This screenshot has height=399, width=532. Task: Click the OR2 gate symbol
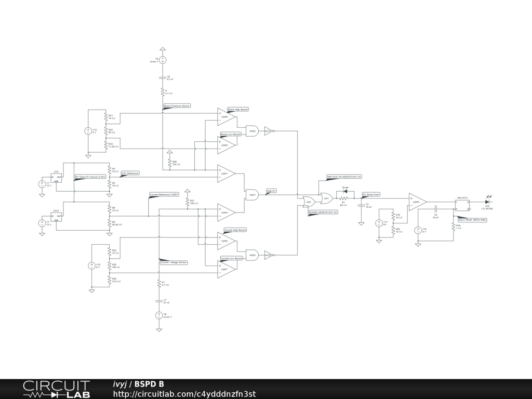[309, 202]
